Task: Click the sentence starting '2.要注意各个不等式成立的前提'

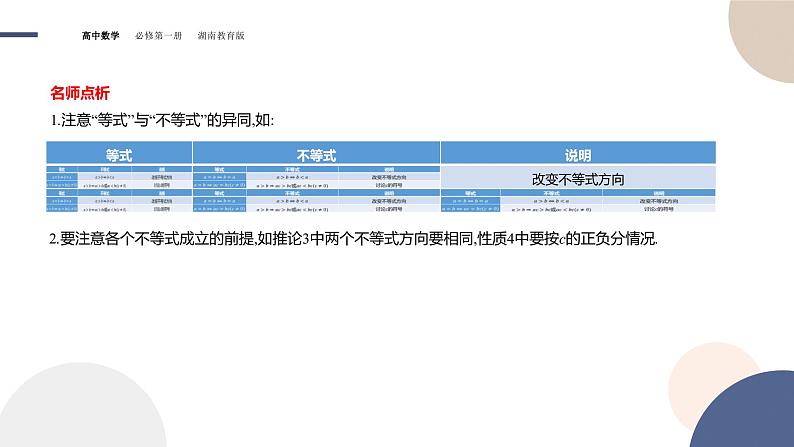Action: (353, 238)
